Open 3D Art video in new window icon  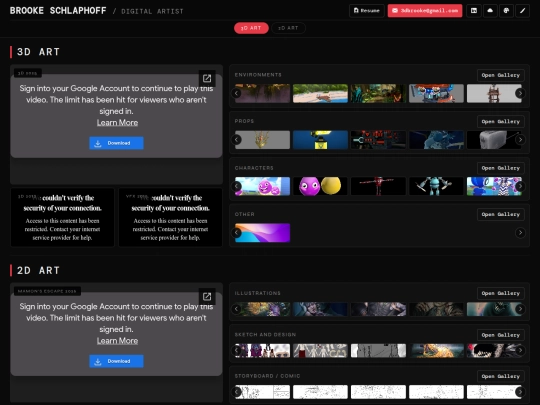[207, 79]
